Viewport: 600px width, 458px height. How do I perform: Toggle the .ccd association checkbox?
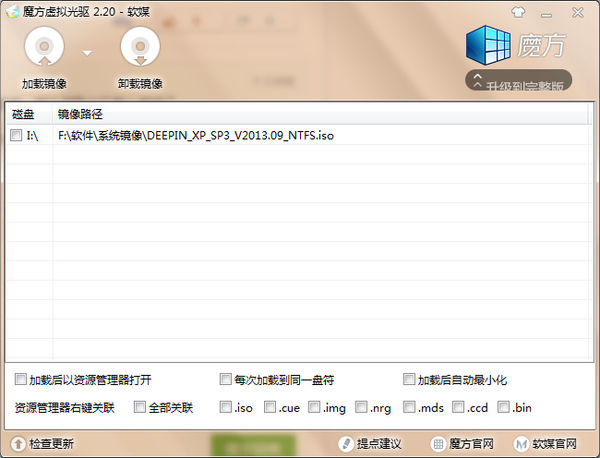tap(458, 407)
